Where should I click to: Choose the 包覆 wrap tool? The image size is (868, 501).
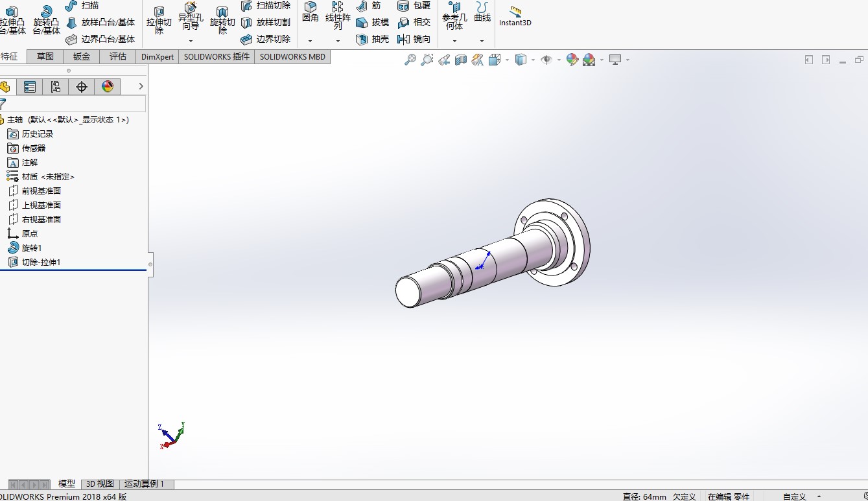(x=414, y=6)
